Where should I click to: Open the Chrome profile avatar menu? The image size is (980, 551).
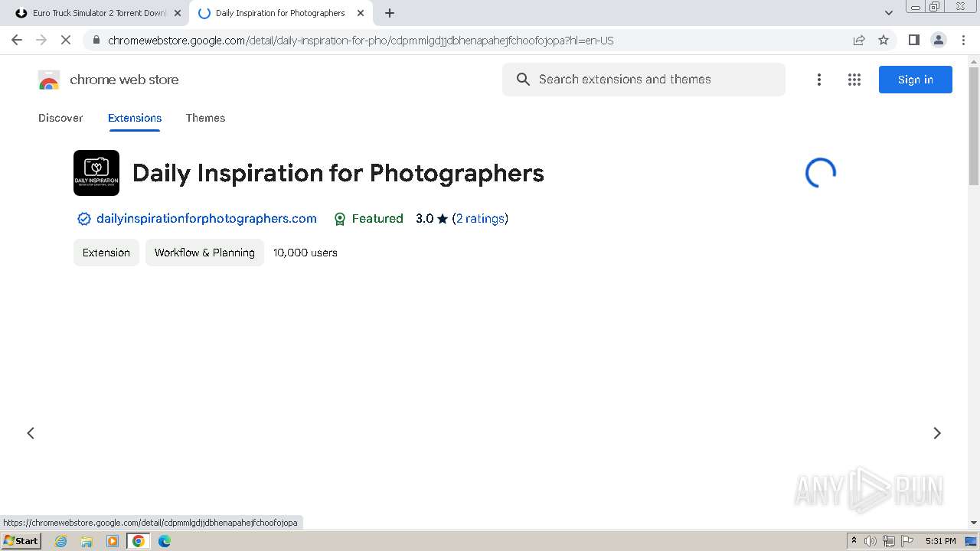938,40
